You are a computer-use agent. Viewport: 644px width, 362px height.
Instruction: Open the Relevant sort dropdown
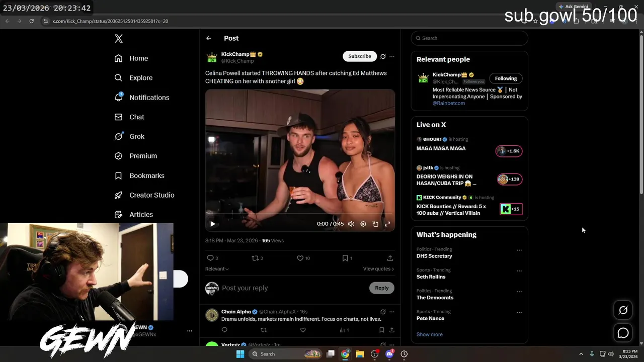(x=217, y=269)
